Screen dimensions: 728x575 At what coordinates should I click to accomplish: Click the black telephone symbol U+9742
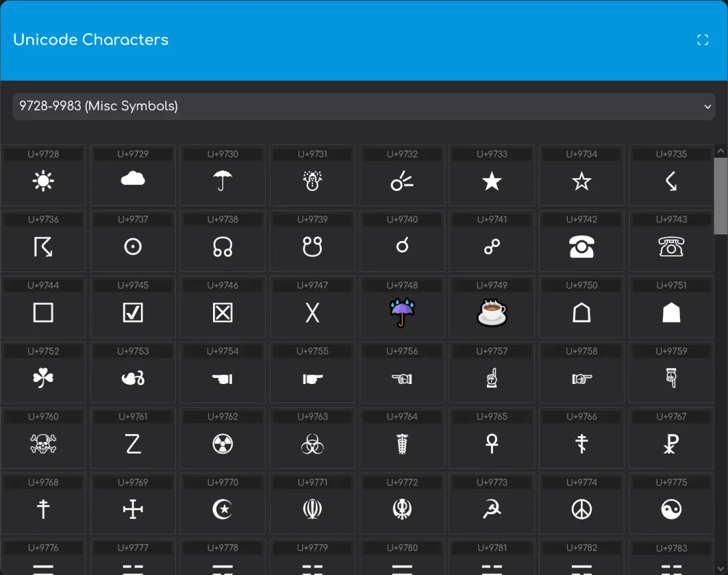point(581,246)
